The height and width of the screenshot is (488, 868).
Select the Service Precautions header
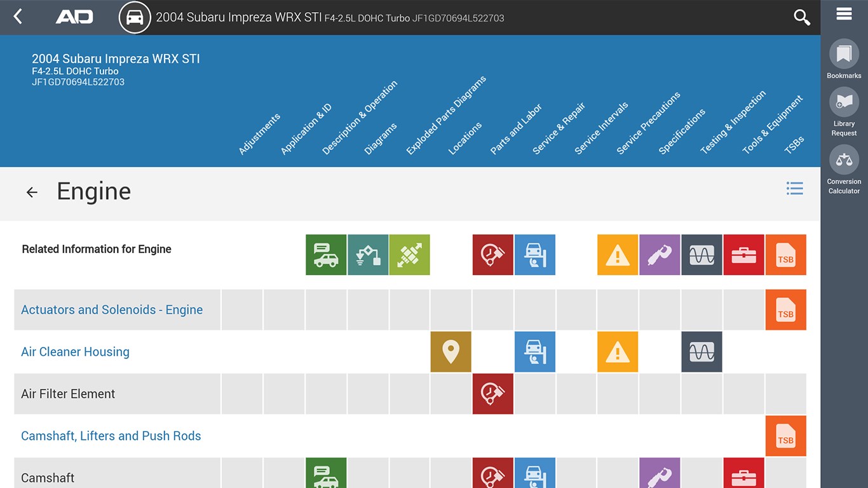tap(648, 123)
